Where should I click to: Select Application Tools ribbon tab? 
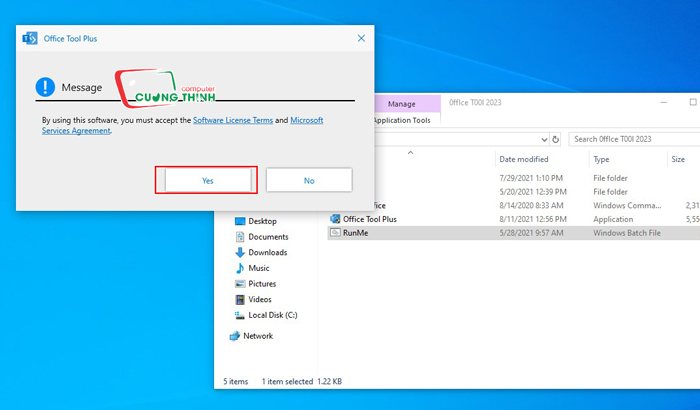click(401, 120)
